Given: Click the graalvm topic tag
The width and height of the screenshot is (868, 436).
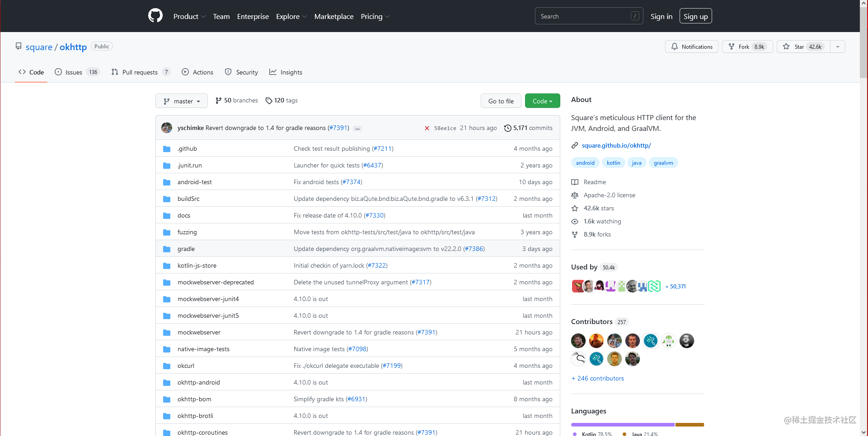Looking at the screenshot, I should (663, 163).
